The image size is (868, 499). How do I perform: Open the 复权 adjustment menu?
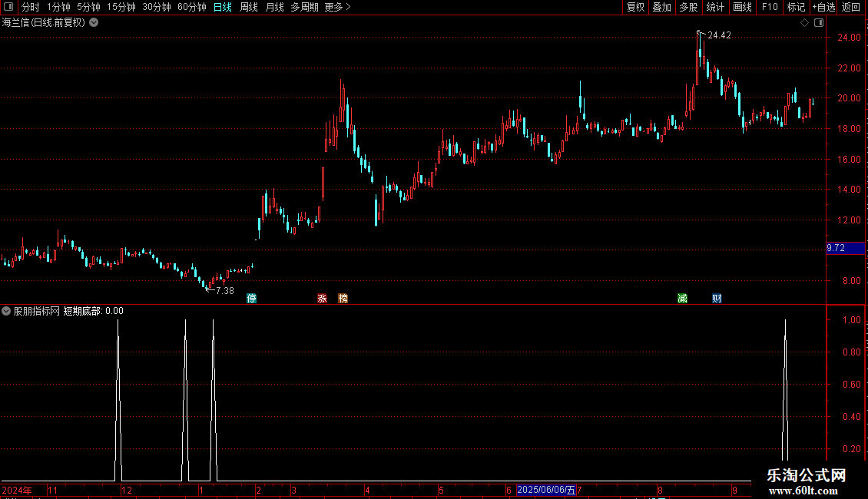coord(635,7)
